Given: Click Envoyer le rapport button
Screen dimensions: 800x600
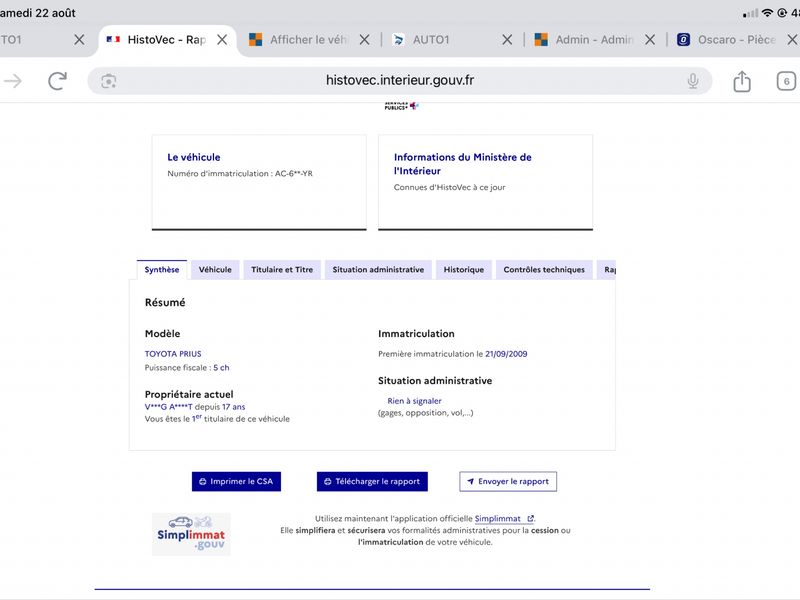Looking at the screenshot, I should (508, 481).
